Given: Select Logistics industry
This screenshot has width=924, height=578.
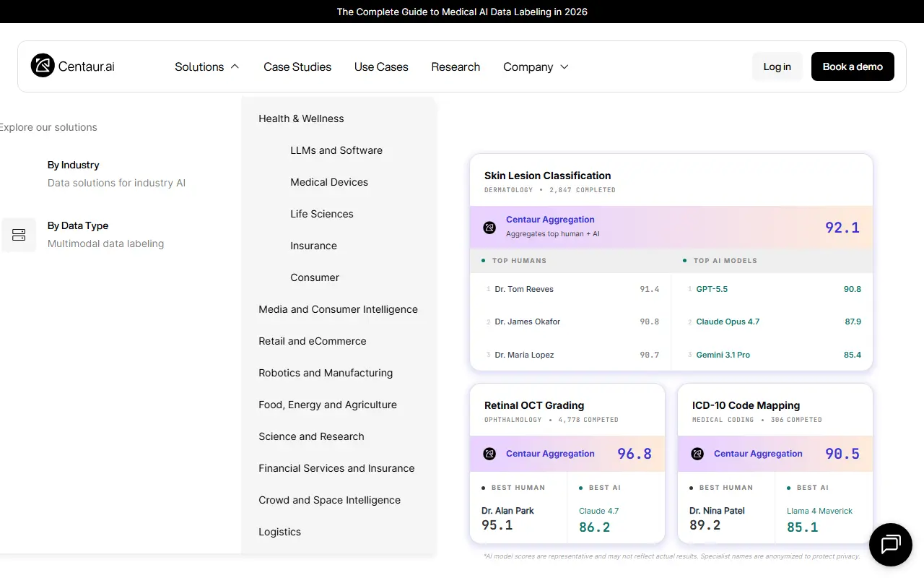Looking at the screenshot, I should coord(279,532).
